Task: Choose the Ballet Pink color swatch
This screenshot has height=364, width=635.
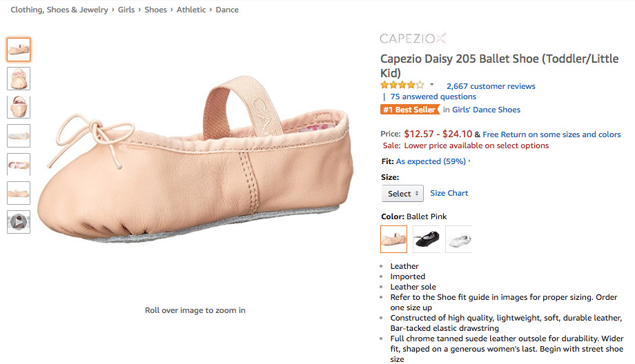Action: pyautogui.click(x=393, y=239)
